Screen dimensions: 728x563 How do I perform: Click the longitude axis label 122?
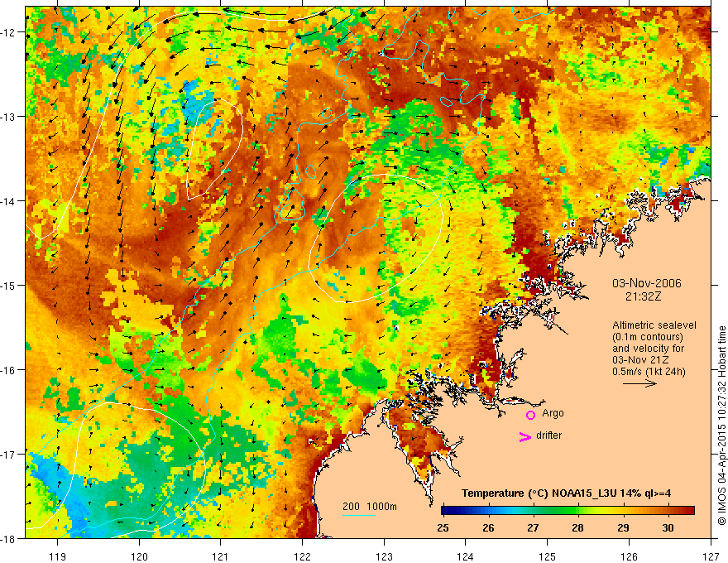click(x=302, y=556)
